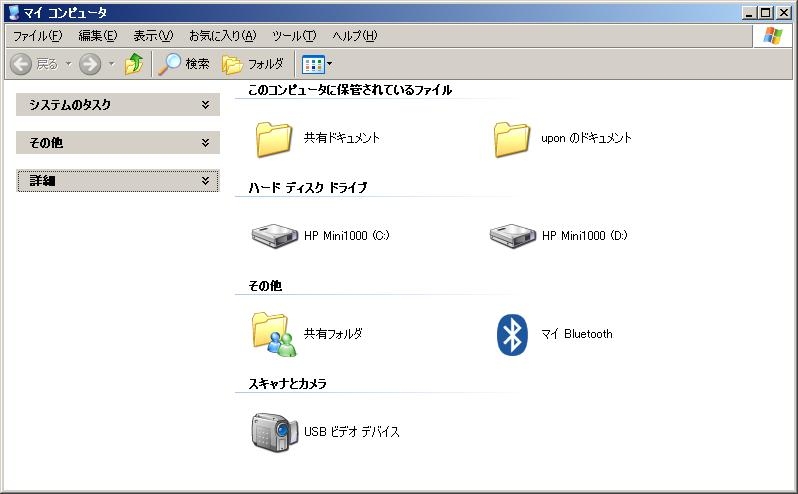This screenshot has height=494, width=798.
Task: Click the HP Mini1000 (C:) label
Action: click(x=347, y=236)
